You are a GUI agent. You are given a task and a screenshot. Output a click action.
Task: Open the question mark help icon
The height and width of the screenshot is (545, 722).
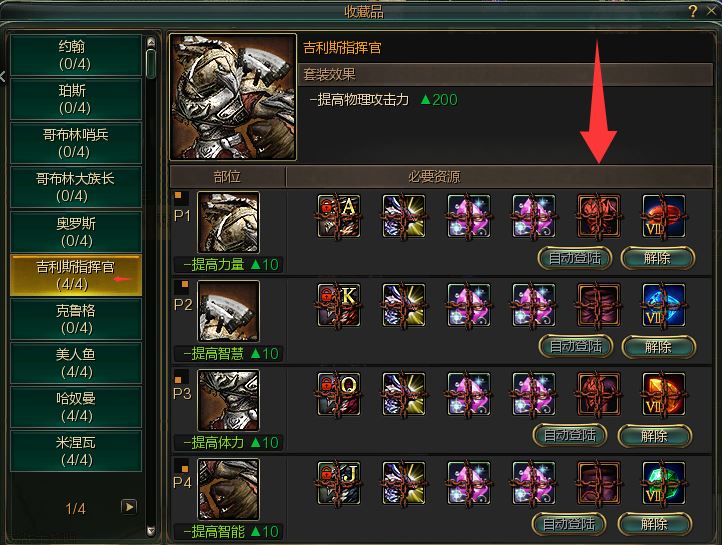point(693,11)
